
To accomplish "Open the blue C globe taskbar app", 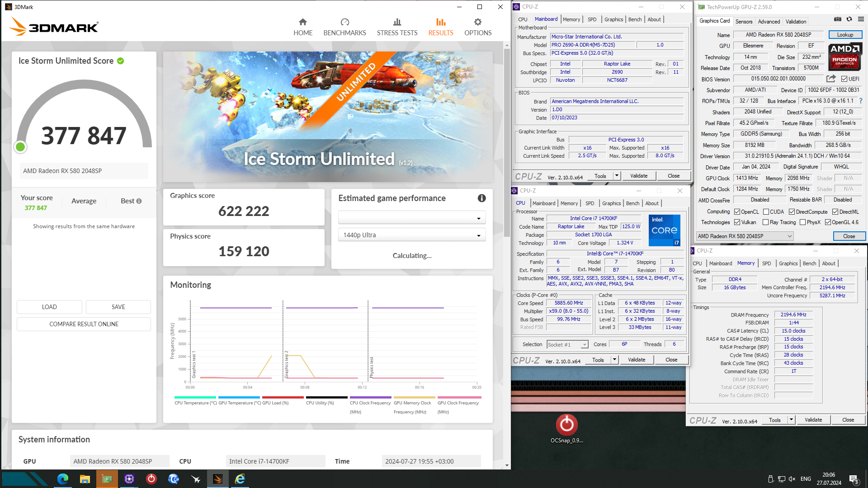I will point(174,479).
